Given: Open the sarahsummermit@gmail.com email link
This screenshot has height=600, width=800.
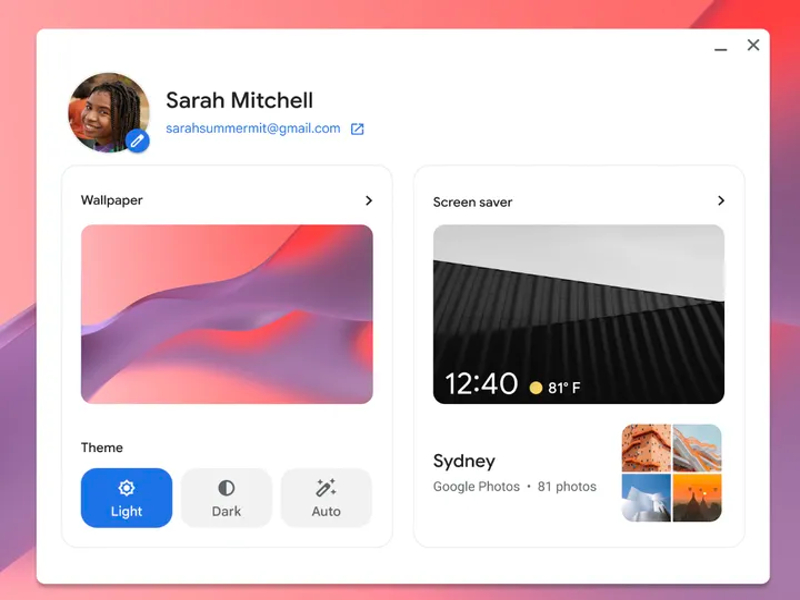Looking at the screenshot, I should point(254,128).
